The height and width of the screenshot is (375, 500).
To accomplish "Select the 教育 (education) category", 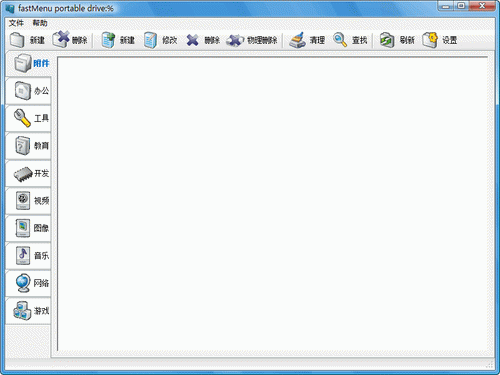I will click(x=29, y=146).
